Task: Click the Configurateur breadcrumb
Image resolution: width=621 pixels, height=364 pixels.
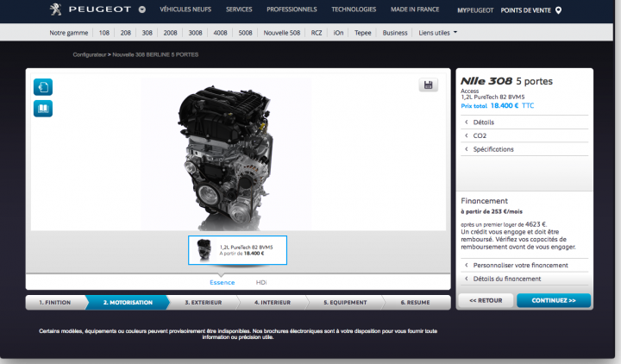Action: 90,54
